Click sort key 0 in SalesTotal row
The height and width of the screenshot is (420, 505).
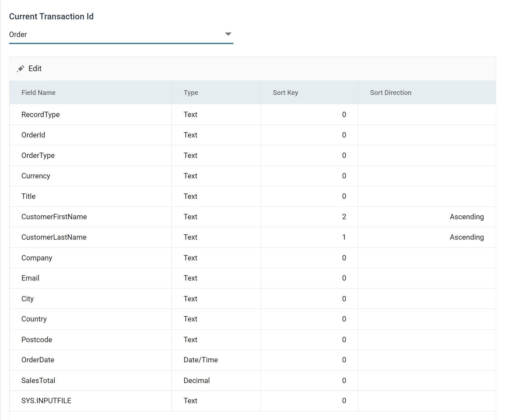(x=344, y=381)
